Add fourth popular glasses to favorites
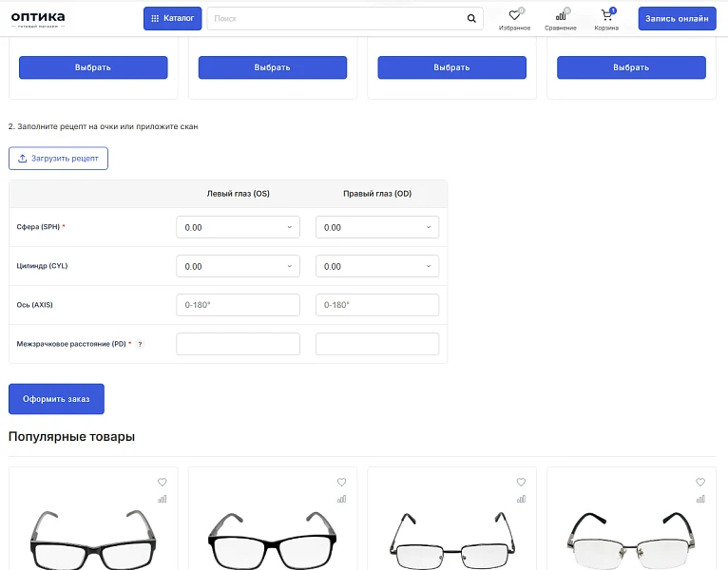This screenshot has width=728, height=570. point(700,483)
